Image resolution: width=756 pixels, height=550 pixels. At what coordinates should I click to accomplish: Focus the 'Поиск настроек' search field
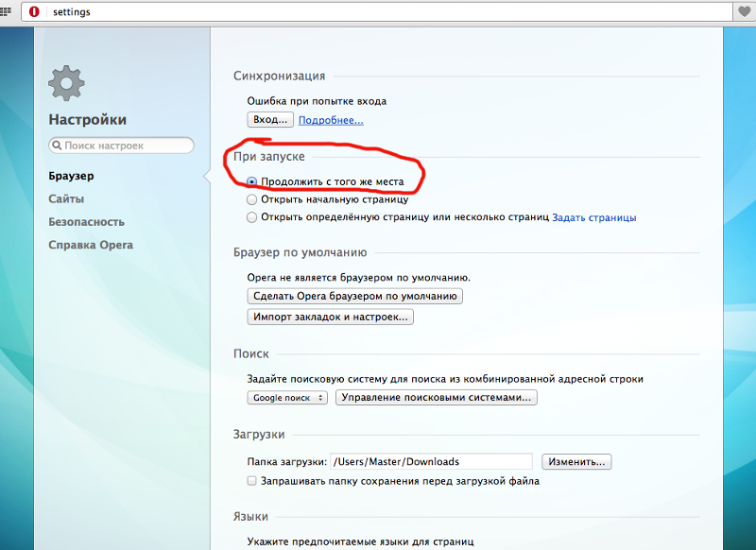(121, 146)
